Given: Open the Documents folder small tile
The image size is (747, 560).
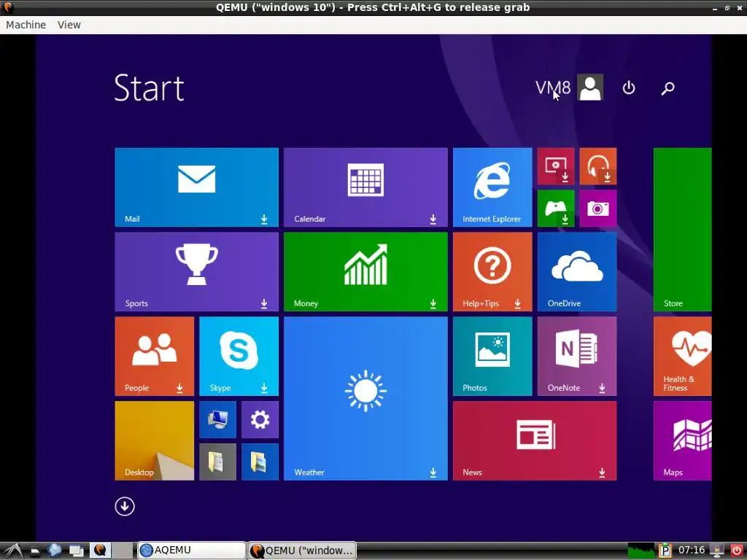Looking at the screenshot, I should point(217,462).
